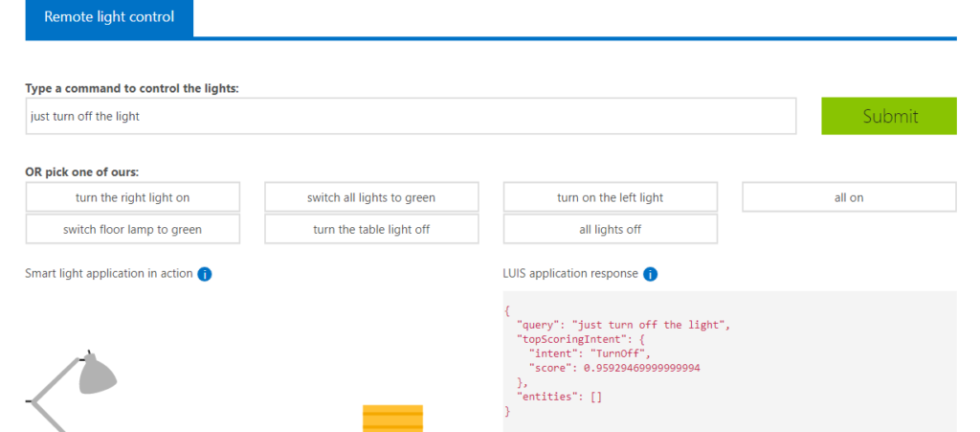Choose "turn the table light off" preset
980x432 pixels.
371,230
